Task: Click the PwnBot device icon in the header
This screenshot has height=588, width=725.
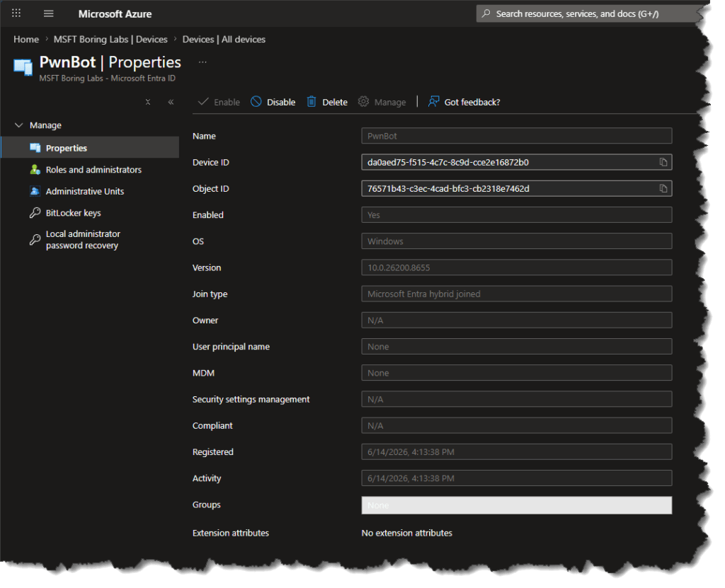Action: pos(23,67)
